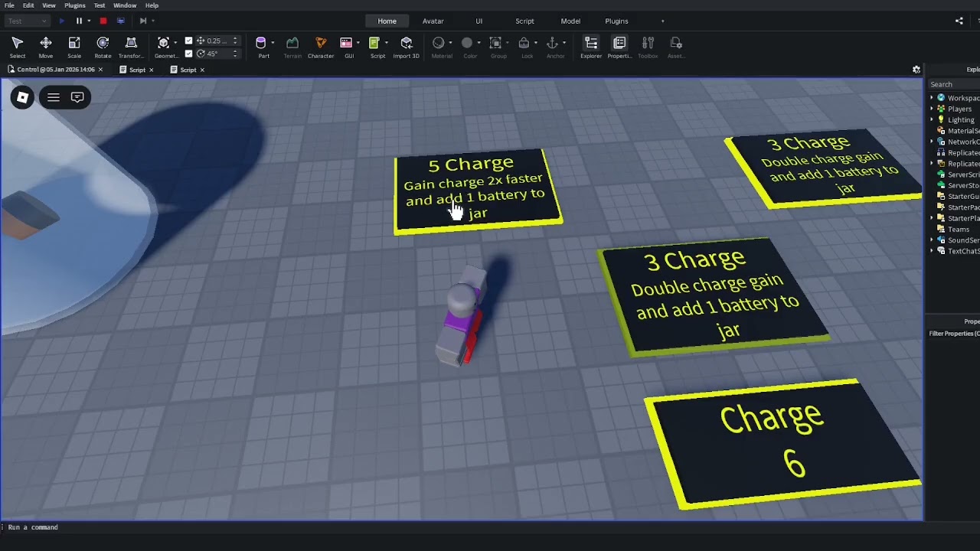
Task: Toggle the Properties panel
Action: tap(619, 47)
